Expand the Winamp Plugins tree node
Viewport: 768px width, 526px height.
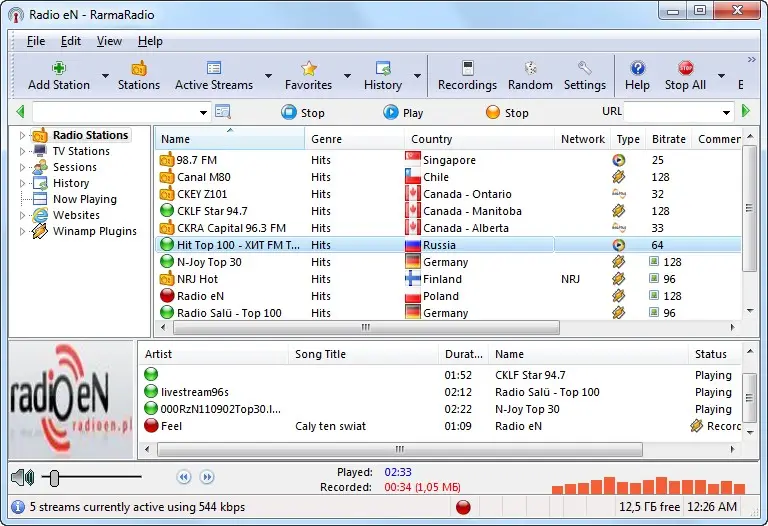click(x=22, y=231)
